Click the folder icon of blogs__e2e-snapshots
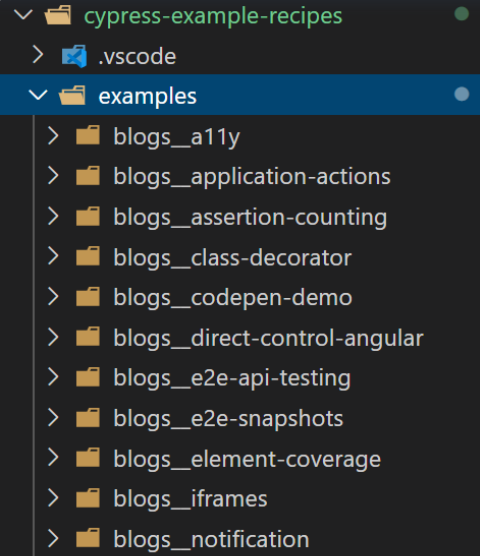 [88, 417]
